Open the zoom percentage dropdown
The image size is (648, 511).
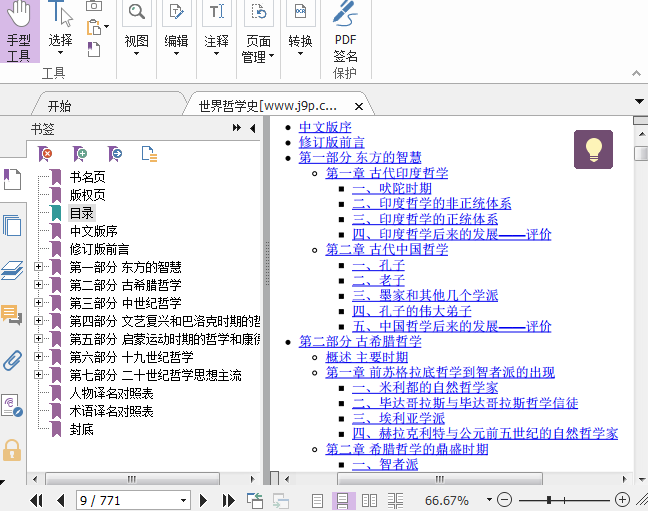(489, 500)
